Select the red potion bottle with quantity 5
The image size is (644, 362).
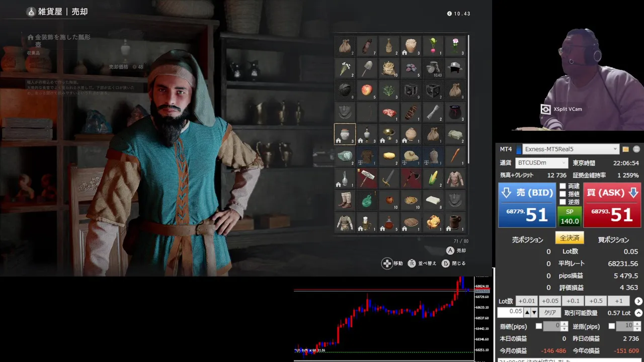point(389,223)
